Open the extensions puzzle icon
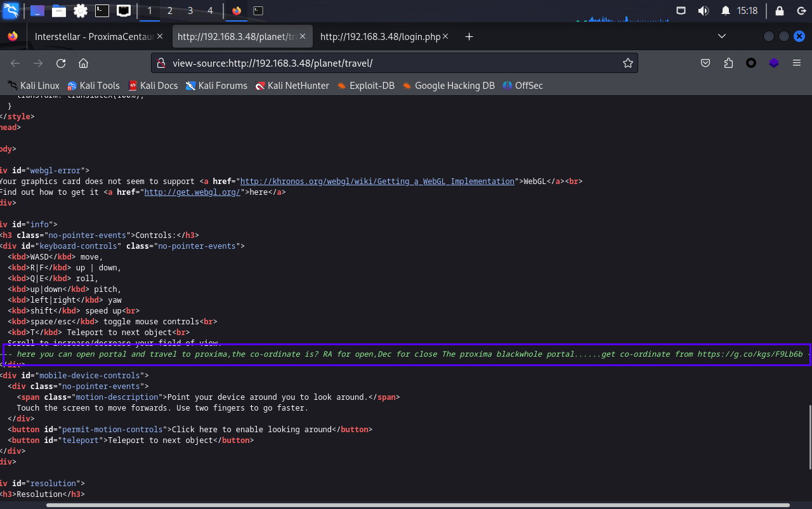The width and height of the screenshot is (812, 509). (x=728, y=63)
